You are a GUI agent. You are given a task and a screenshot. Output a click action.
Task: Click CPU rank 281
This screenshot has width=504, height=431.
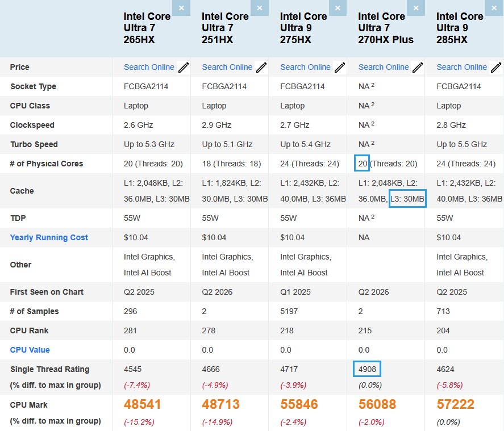[130, 330]
